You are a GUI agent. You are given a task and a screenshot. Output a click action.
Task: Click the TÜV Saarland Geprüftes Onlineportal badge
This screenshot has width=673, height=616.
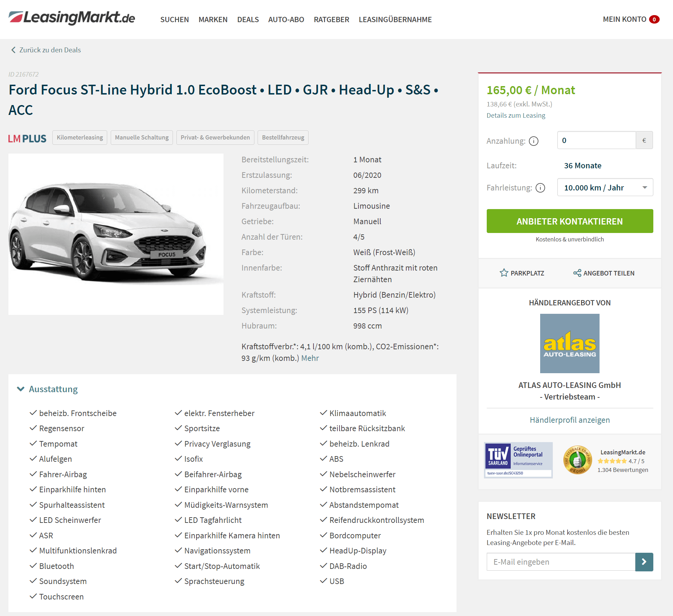click(x=518, y=460)
